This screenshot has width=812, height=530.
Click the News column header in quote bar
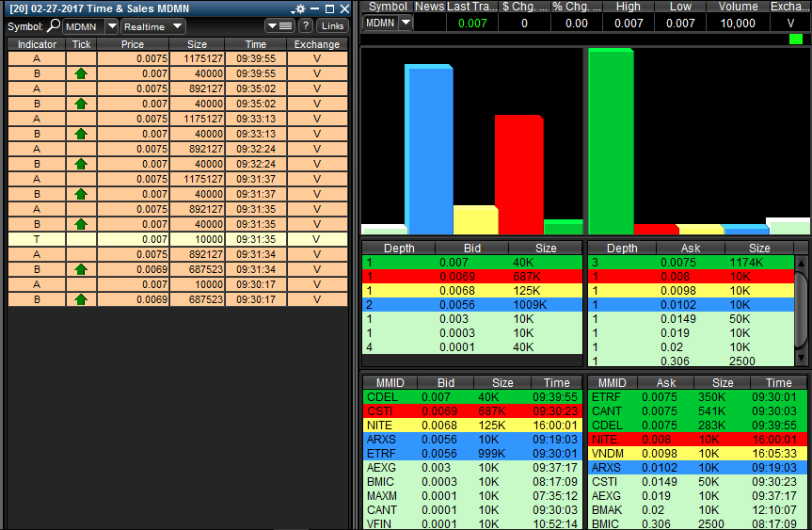point(430,7)
